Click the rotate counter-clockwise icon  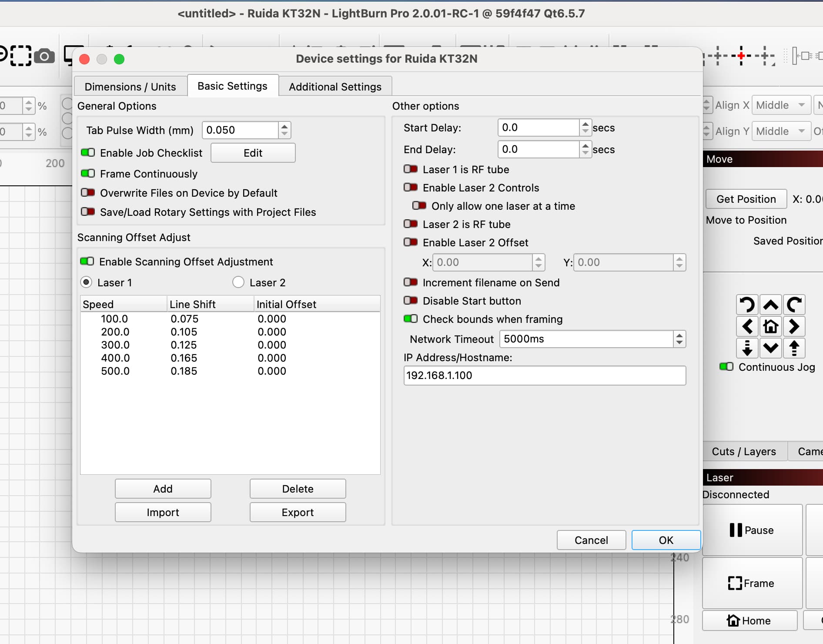747,305
